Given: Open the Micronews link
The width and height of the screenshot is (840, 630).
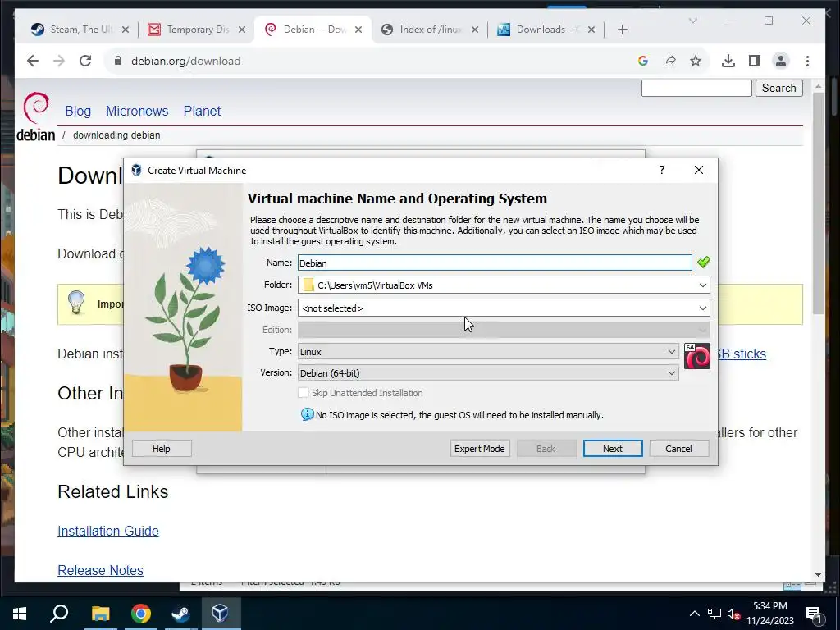Looking at the screenshot, I should pos(137,111).
